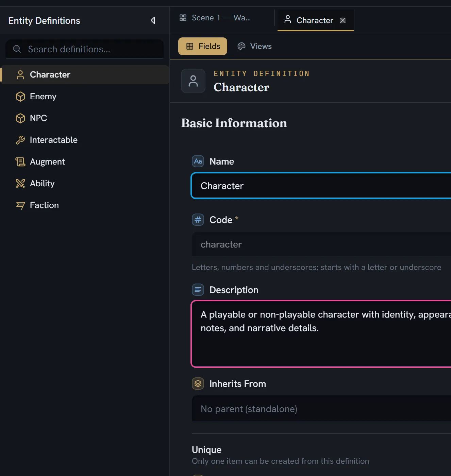Viewport: 451px width, 476px height.
Task: Select NPC in the definitions list
Action: point(85,118)
